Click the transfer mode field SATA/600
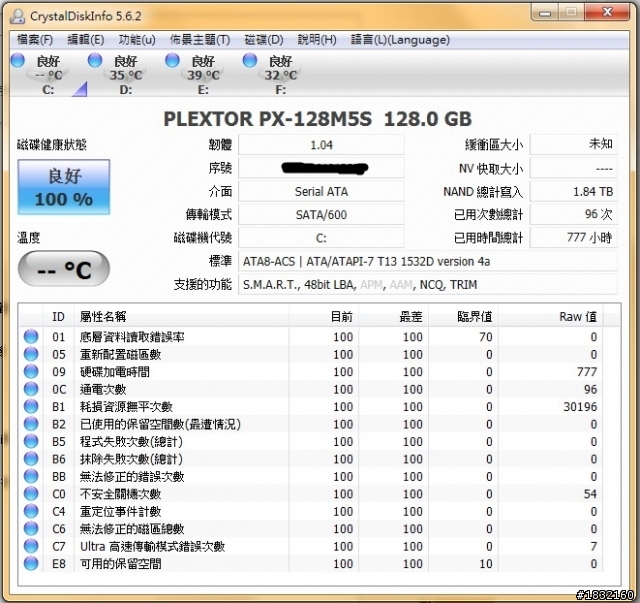640x603 pixels. [321, 215]
